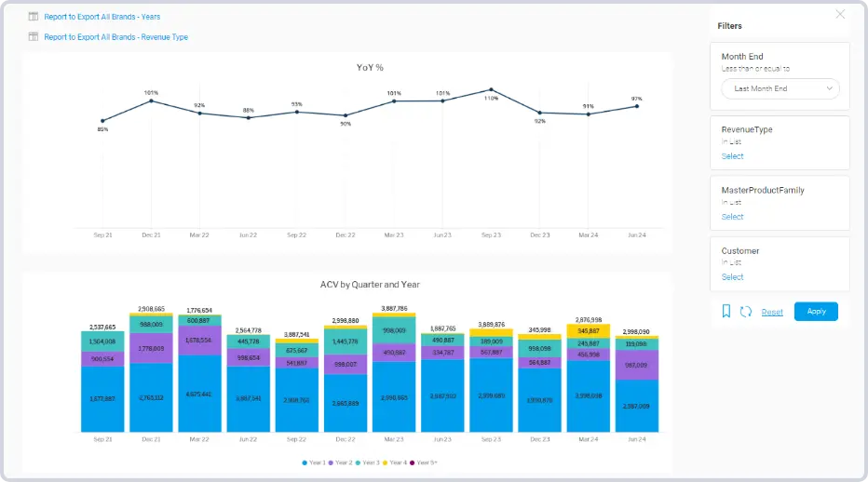Viewport: 868px width, 482px height.
Task: Click Select under MasterProductFamily filter
Action: [732, 217]
